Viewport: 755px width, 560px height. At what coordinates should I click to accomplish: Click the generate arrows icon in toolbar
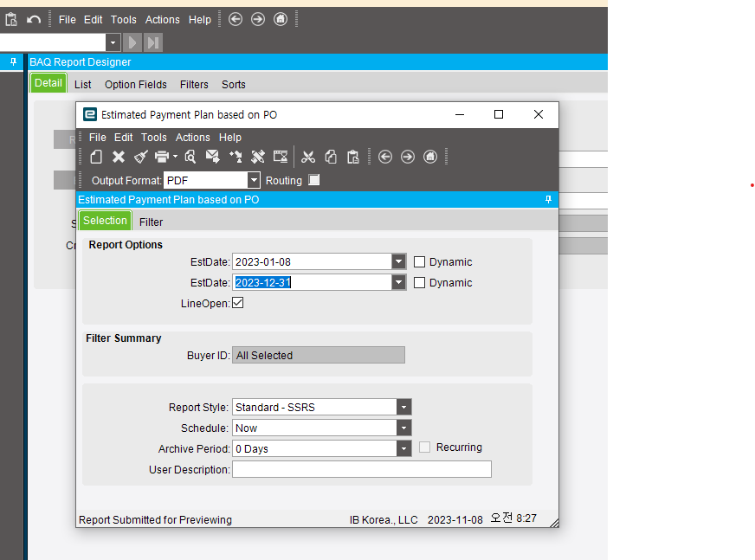pos(236,157)
